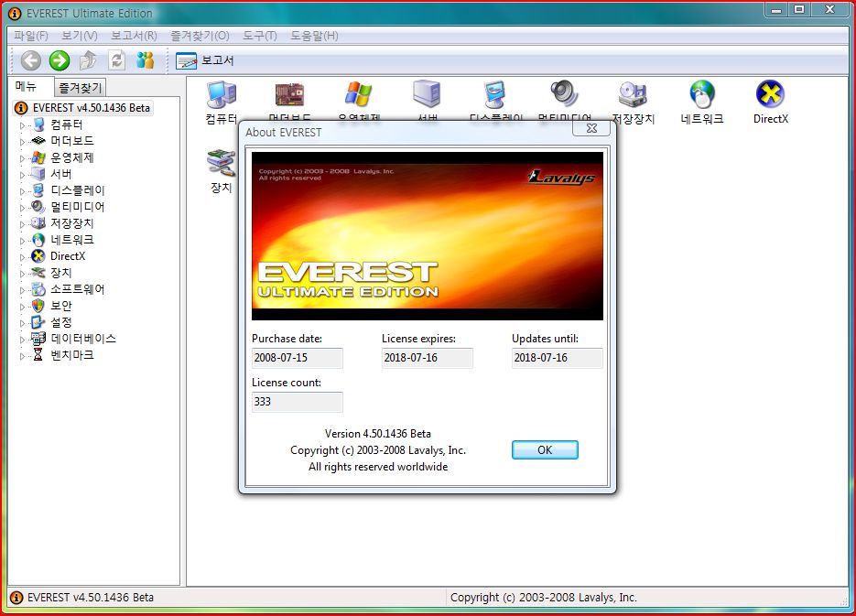856x616 pixels.
Task: Click the Purchase date field
Action: [297, 358]
